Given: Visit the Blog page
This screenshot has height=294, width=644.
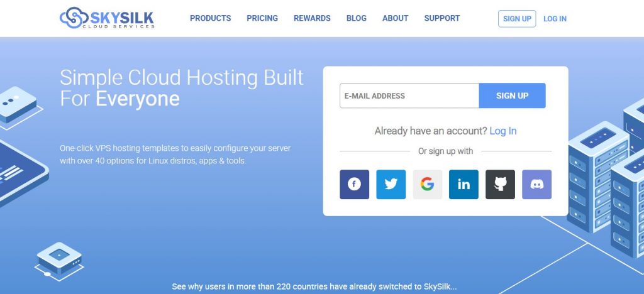Looking at the screenshot, I should click(x=356, y=18).
